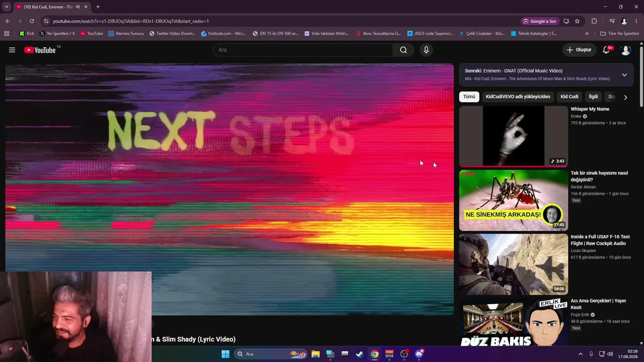
Task: Select the İlgili filter chip
Action: 593,97
